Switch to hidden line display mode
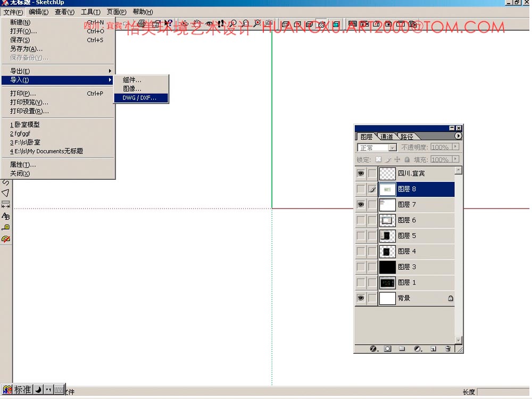This screenshot has width=532, height=399. point(297,24)
